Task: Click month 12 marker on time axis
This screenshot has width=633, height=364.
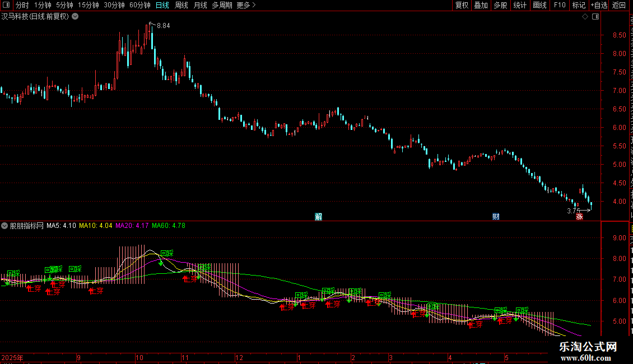Action: [239, 357]
